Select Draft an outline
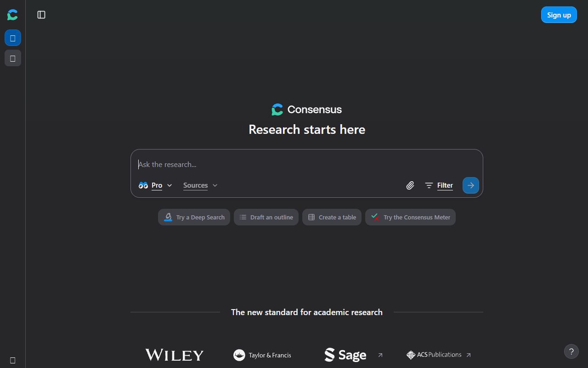This screenshot has height=368, width=588. pos(266,217)
